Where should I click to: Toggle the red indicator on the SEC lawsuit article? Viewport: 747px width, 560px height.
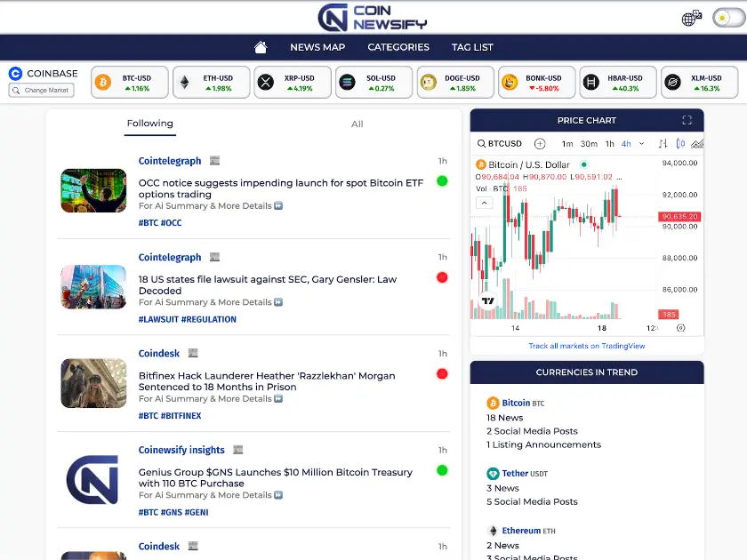442,276
